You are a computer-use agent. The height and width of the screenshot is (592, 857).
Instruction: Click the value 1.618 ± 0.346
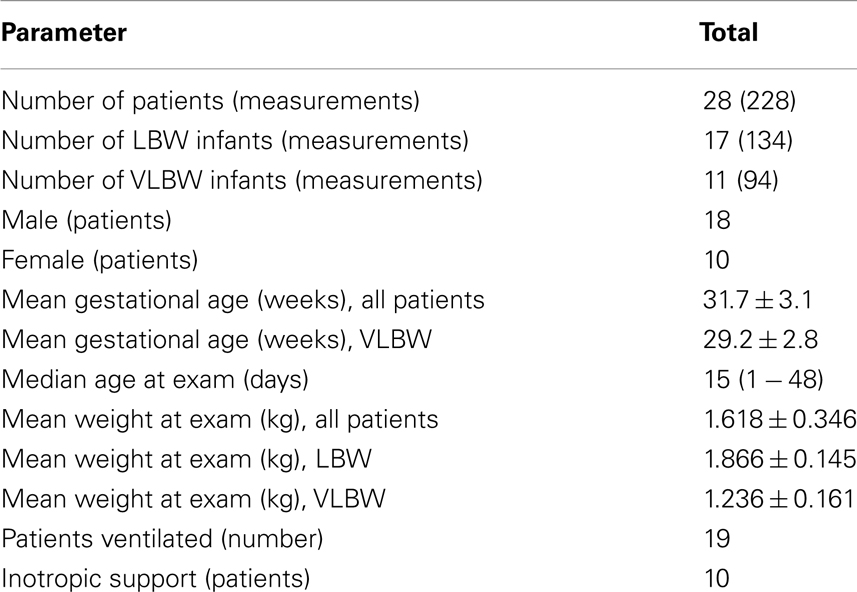tap(780, 420)
